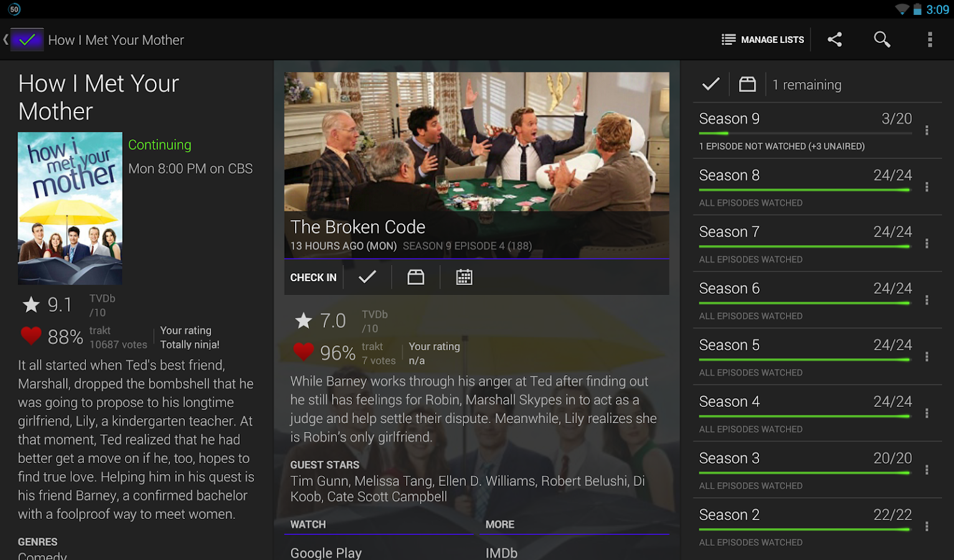Open the Season 8 episode list

coord(805,187)
